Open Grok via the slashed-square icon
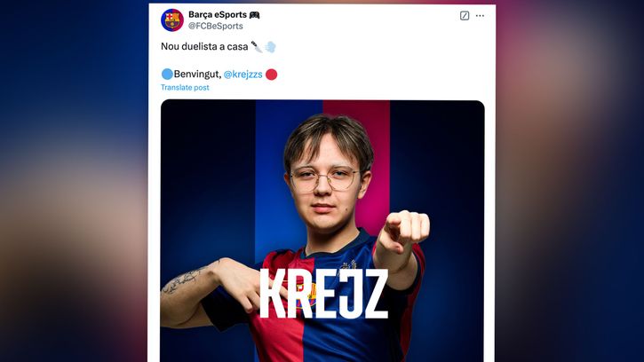This screenshot has height=362, width=644. [x=465, y=16]
